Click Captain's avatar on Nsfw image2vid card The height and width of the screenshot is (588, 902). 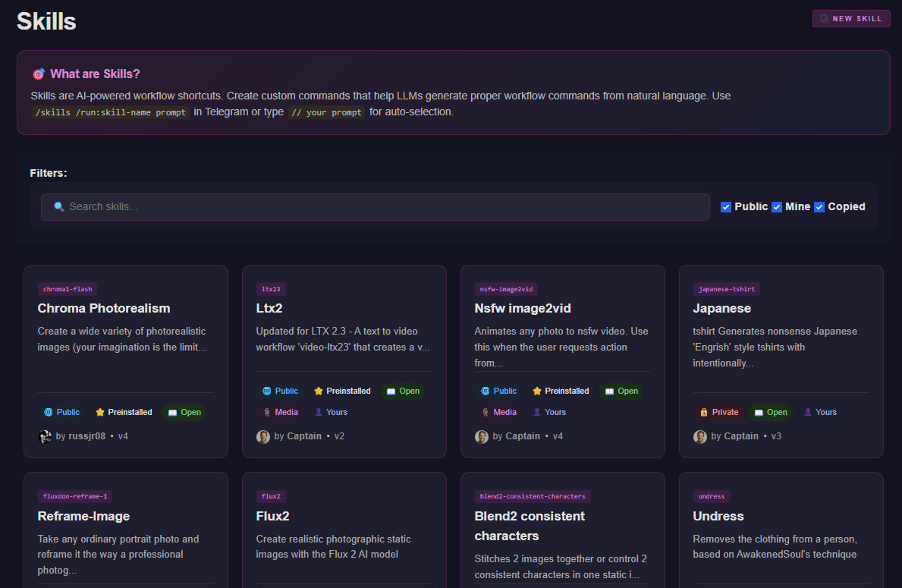(x=482, y=436)
